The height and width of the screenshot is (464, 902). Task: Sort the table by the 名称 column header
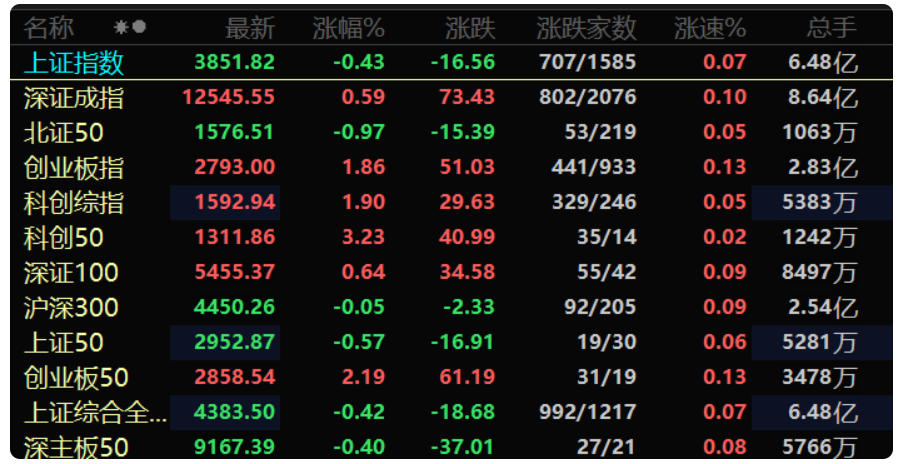point(49,28)
